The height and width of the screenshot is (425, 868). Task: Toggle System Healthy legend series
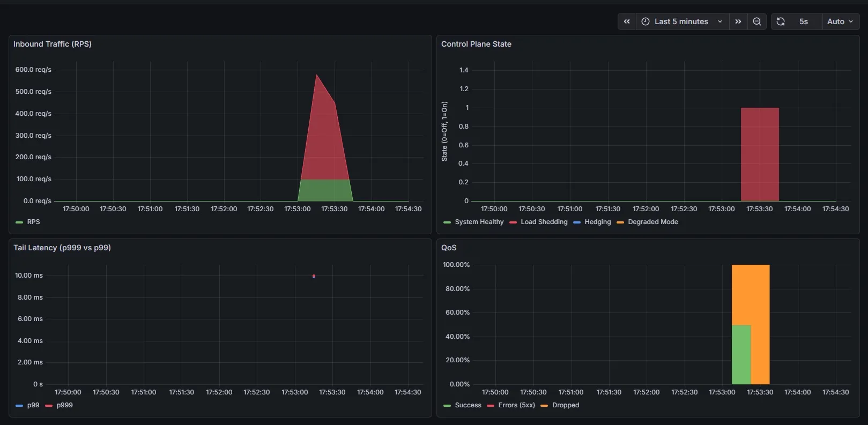pos(479,222)
